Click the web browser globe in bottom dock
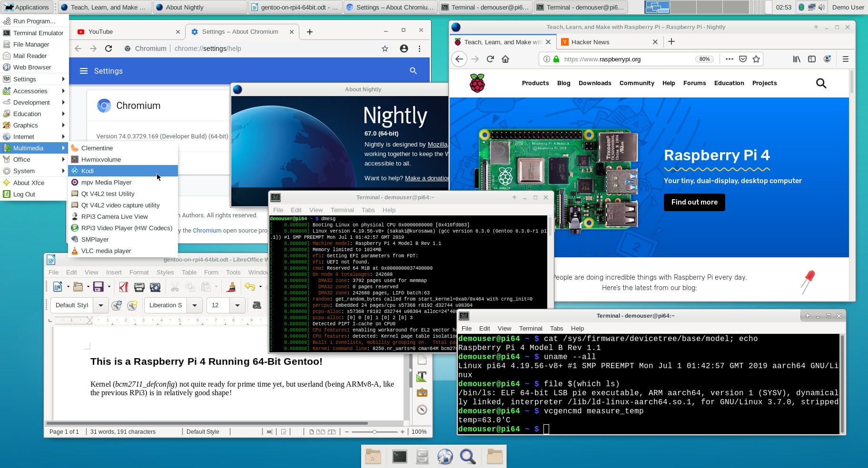This screenshot has width=868, height=468. pyautogui.click(x=445, y=457)
